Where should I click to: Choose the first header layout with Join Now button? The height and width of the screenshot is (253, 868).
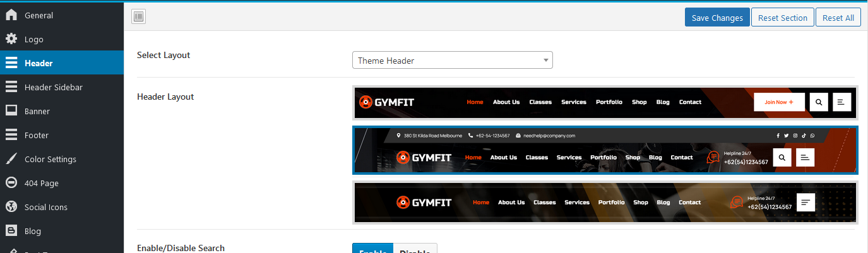click(605, 102)
